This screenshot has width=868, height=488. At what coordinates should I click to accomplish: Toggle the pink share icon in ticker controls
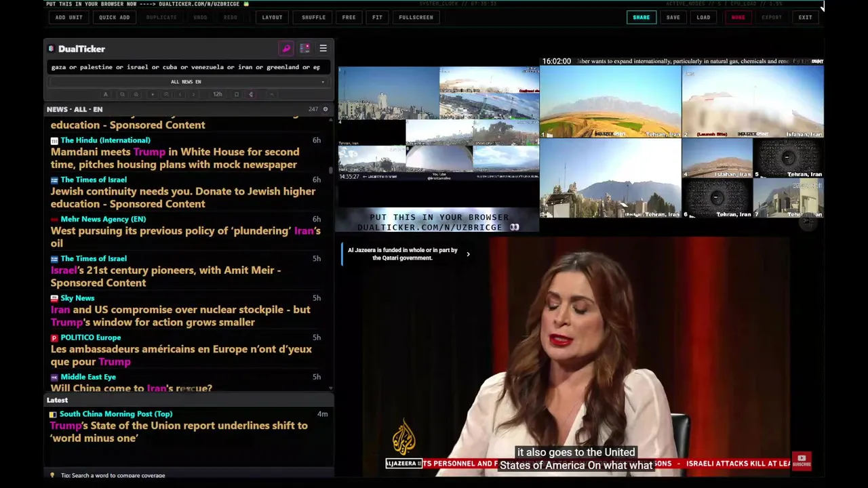(251, 94)
